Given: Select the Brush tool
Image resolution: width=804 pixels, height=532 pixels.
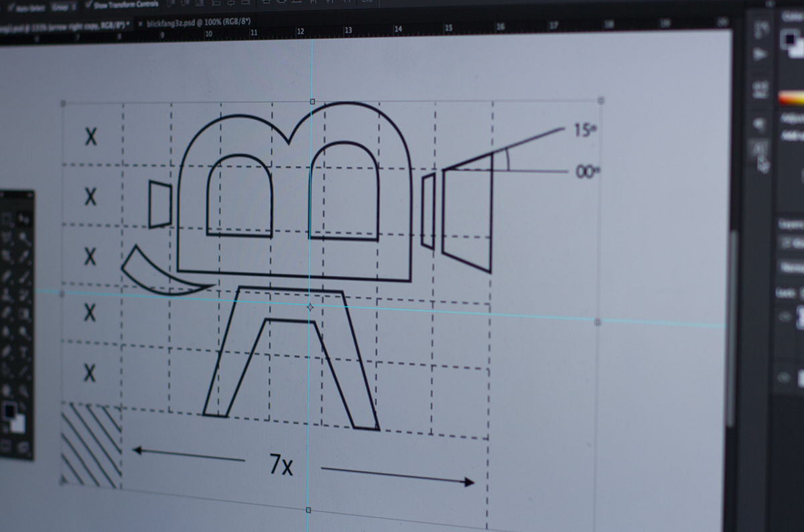Looking at the screenshot, I should click(x=24, y=276).
